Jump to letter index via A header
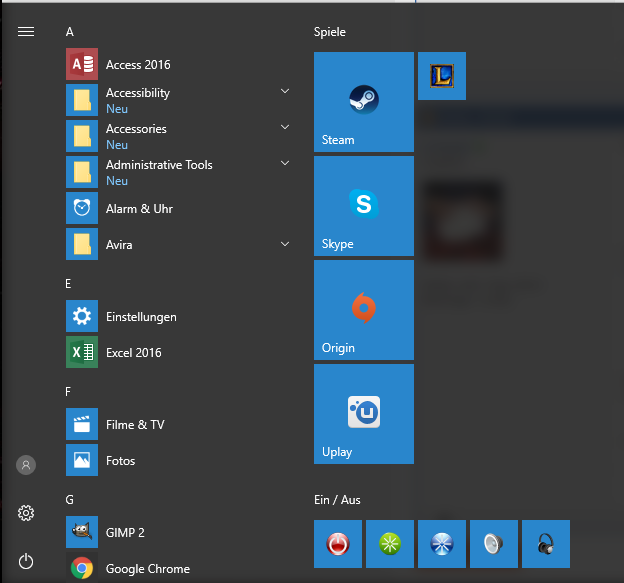Image resolution: width=624 pixels, height=583 pixels. [70, 32]
